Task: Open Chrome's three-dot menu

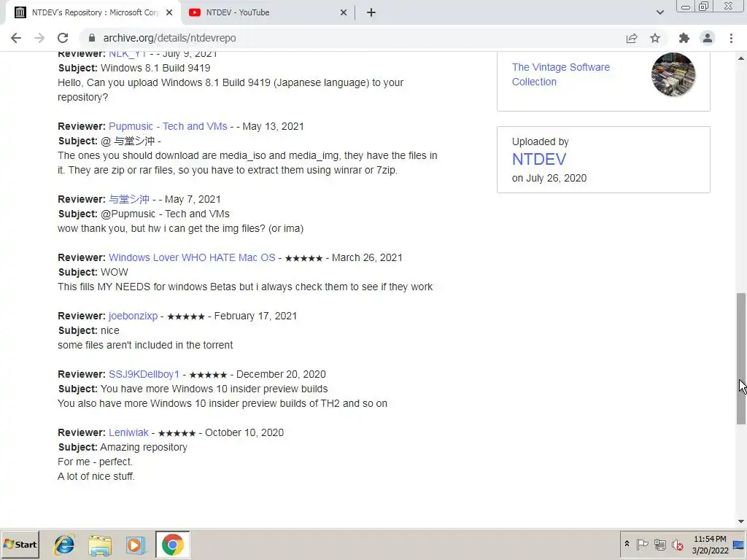Action: click(x=731, y=38)
